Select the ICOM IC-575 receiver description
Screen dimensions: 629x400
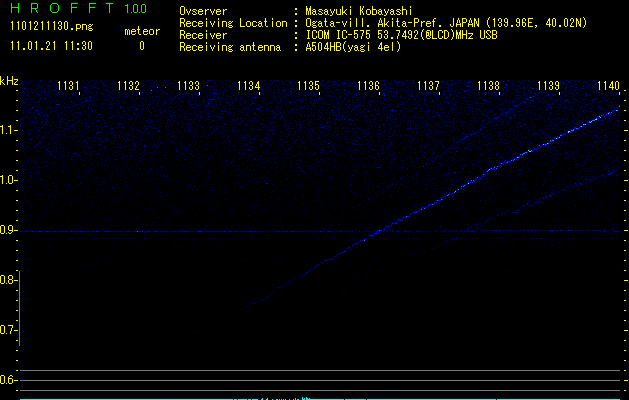[x=402, y=35]
